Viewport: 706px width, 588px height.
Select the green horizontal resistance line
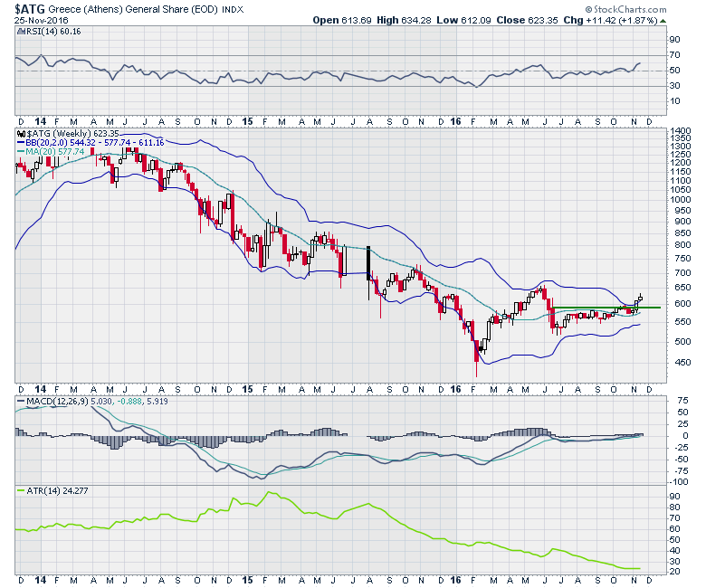(605, 308)
